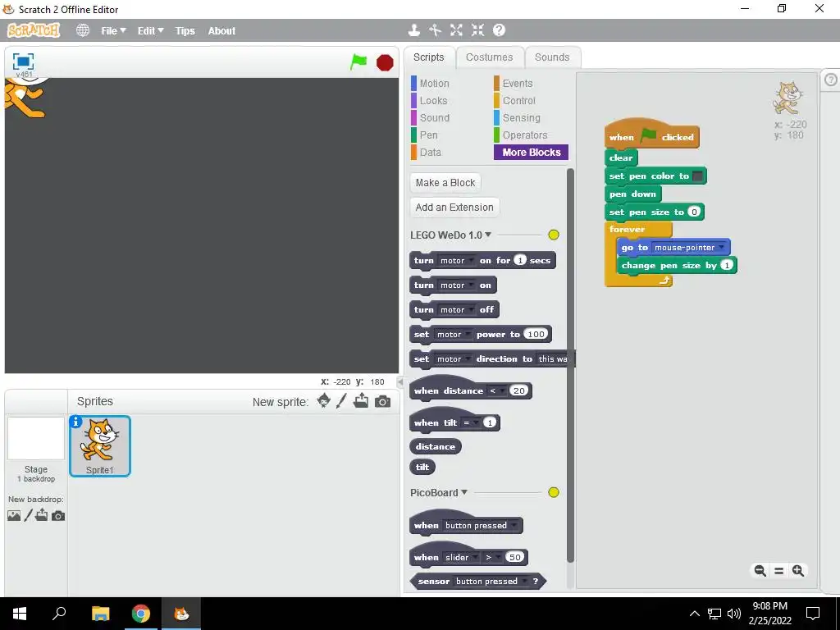
Task: Click the Block help question icon
Action: 499,30
